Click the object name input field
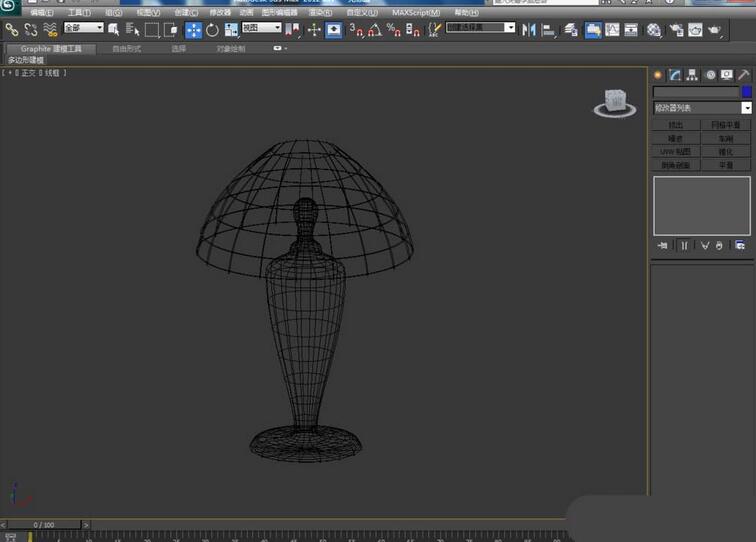The width and height of the screenshot is (756, 542). (696, 92)
